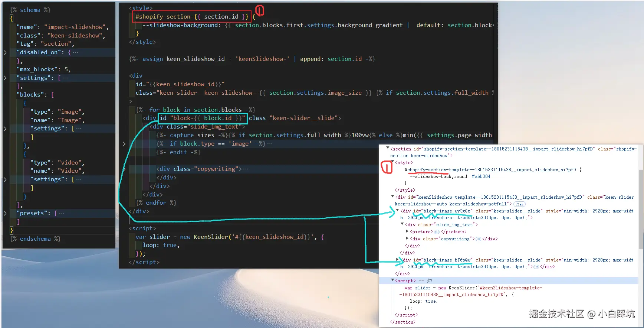Click the capture sizes line in editor
644x328 pixels.
point(324,135)
